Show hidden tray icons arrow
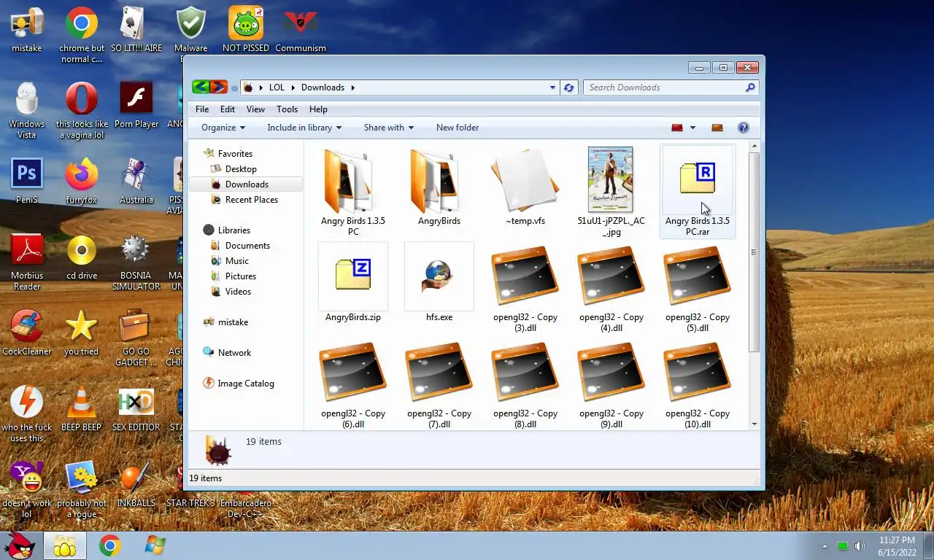Image resolution: width=934 pixels, height=560 pixels. point(825,546)
